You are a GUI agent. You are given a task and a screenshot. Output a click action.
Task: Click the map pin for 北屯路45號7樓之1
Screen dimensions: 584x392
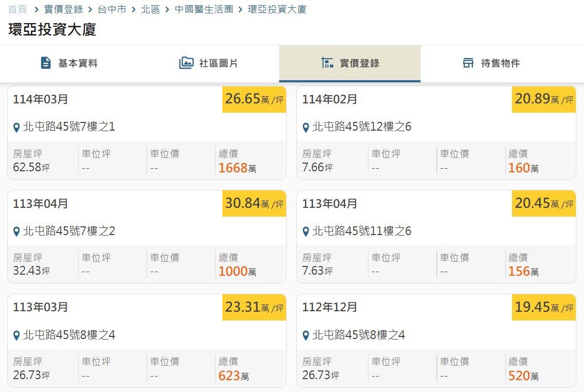[x=16, y=128]
